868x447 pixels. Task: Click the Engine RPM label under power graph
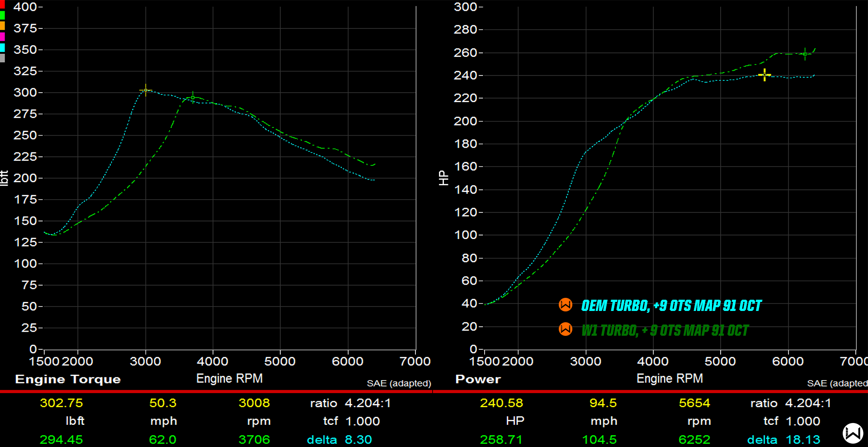pos(670,378)
